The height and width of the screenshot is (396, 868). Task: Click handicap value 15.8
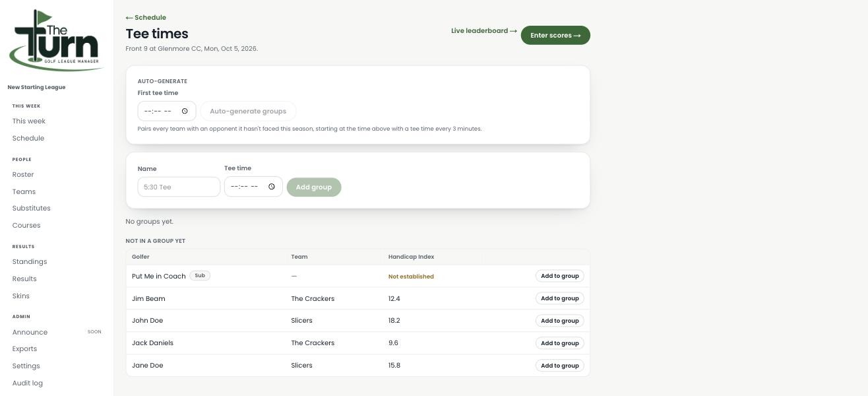click(394, 366)
